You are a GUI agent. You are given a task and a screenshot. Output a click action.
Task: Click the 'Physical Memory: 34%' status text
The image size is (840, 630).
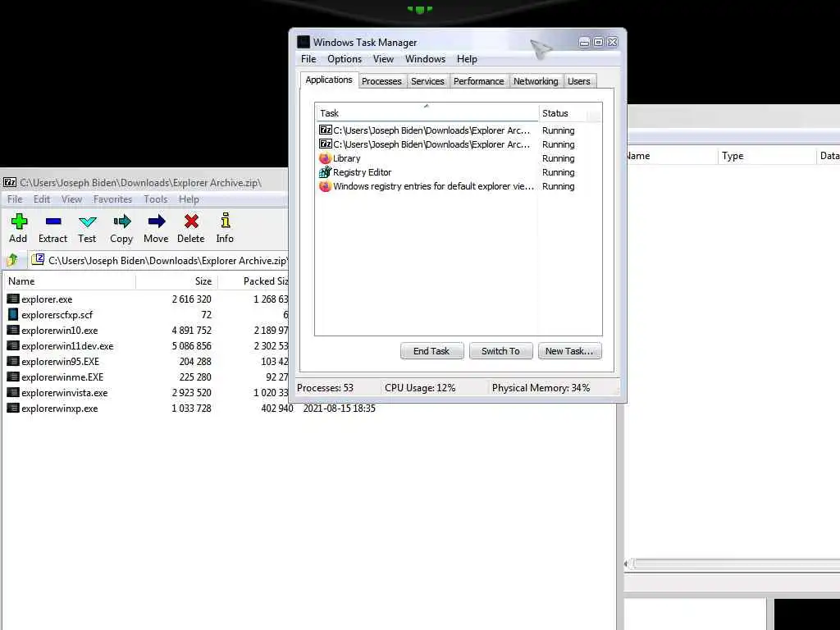click(x=541, y=388)
